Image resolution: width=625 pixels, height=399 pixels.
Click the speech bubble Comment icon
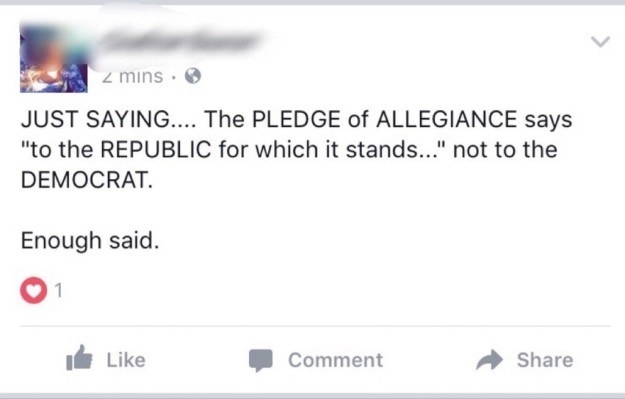pyautogui.click(x=261, y=360)
